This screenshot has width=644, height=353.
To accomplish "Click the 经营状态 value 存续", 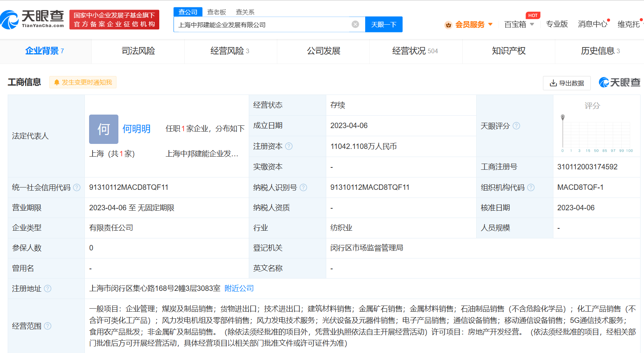I will coord(338,105).
